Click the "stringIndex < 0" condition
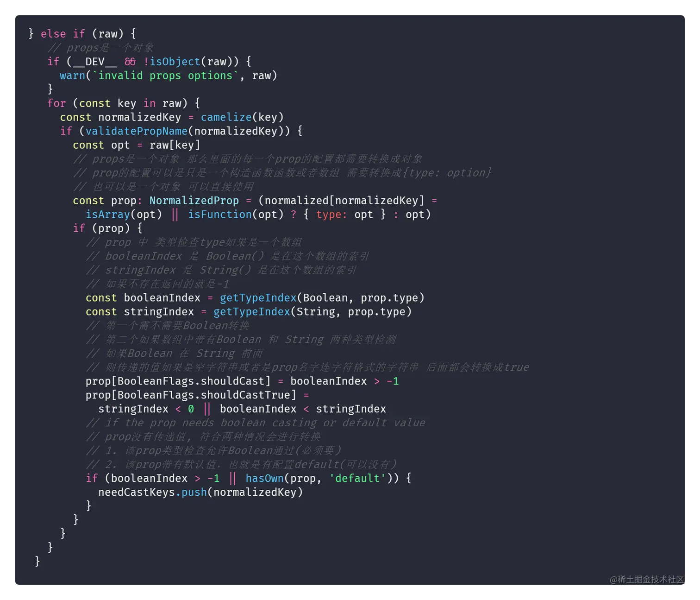The height and width of the screenshot is (600, 700). point(146,409)
